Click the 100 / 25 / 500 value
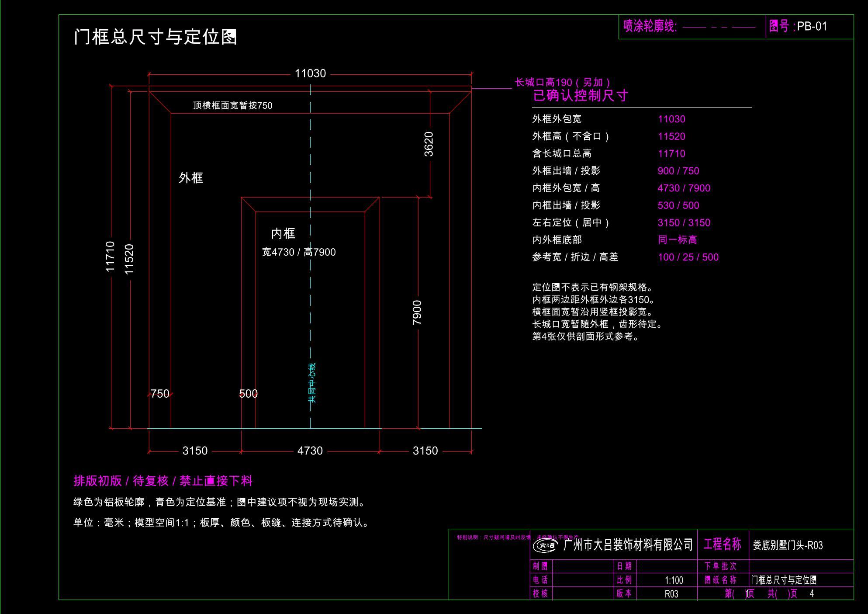Image resolution: width=868 pixels, height=614 pixels. click(x=688, y=257)
